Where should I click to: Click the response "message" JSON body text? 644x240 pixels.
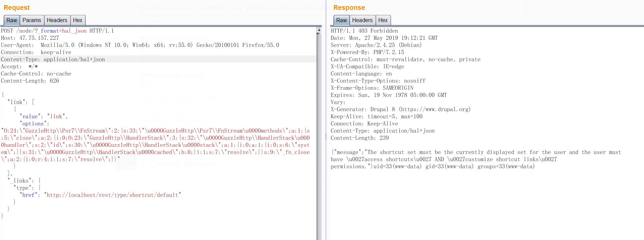tap(476, 159)
